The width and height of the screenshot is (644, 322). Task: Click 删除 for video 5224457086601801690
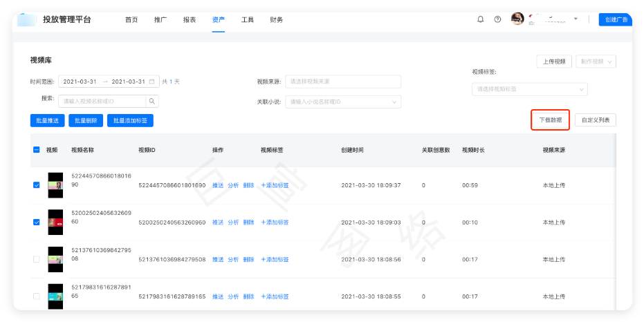248,185
